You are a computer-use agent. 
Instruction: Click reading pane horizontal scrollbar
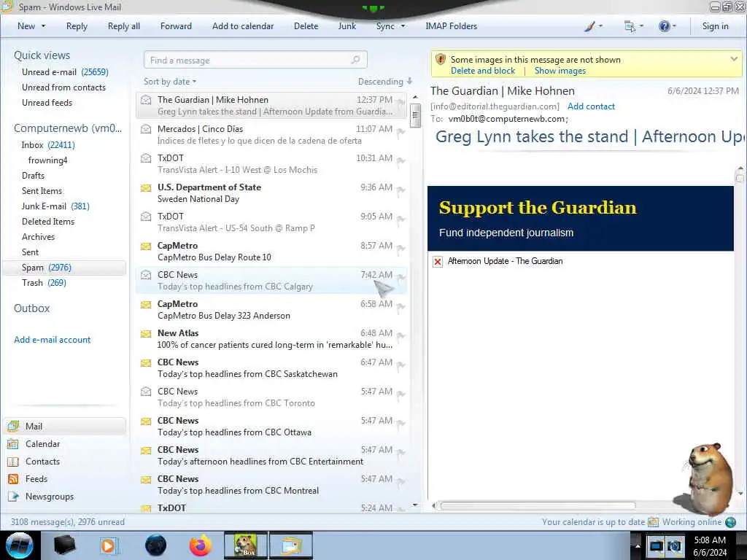538,506
